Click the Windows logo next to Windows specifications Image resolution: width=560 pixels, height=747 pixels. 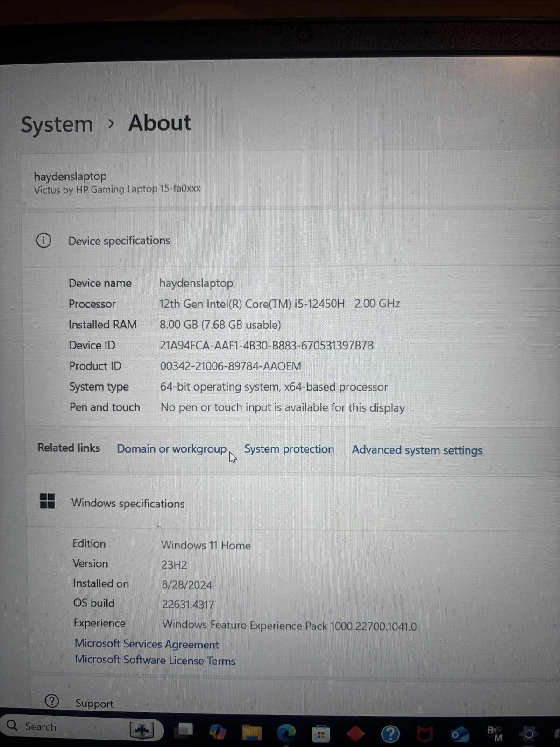(47, 501)
